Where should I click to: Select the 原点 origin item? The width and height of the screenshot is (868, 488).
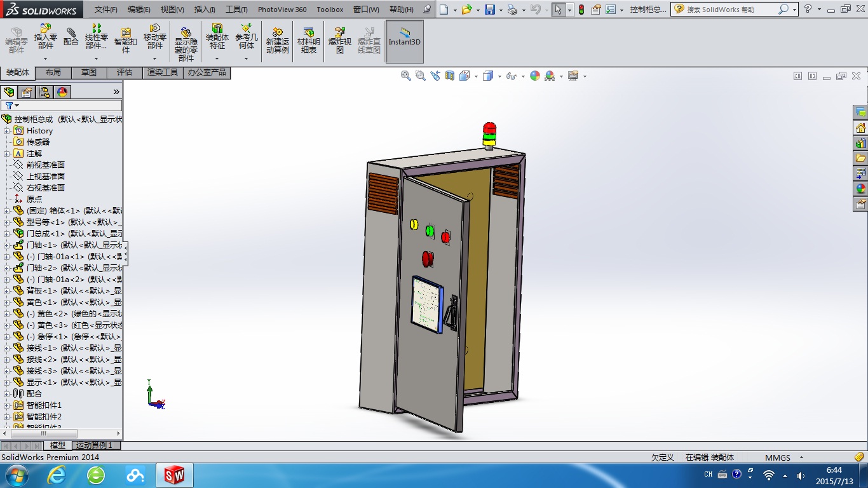pos(34,200)
